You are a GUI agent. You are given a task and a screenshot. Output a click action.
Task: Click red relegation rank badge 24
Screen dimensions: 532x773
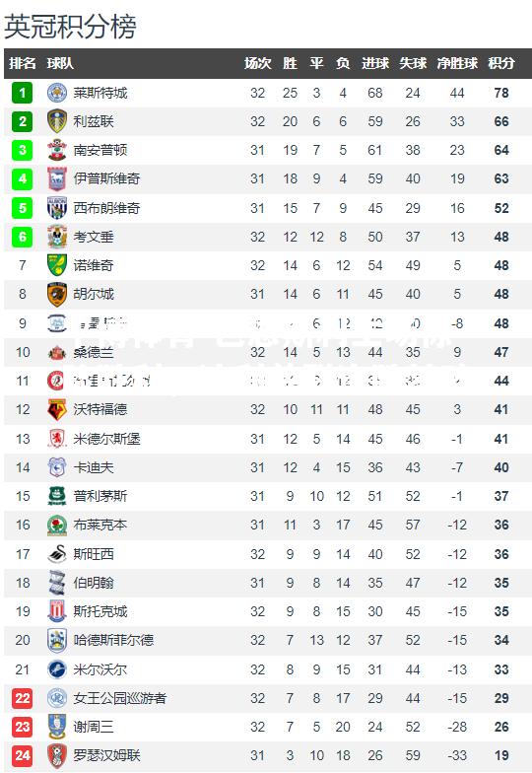click(22, 755)
